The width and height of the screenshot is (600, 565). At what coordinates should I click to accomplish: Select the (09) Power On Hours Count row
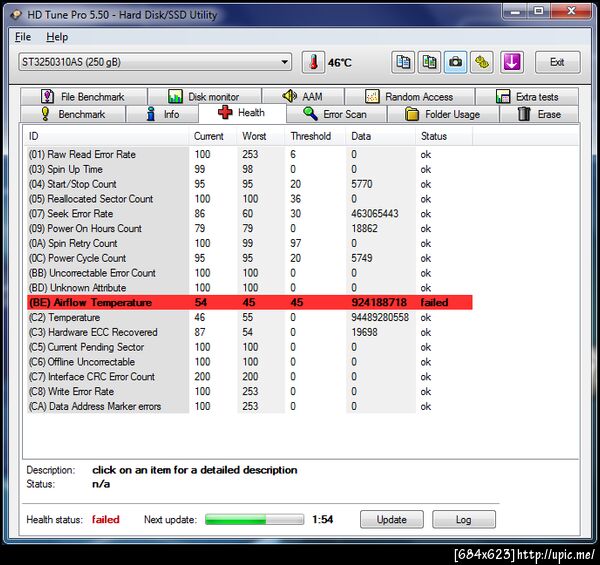click(249, 228)
